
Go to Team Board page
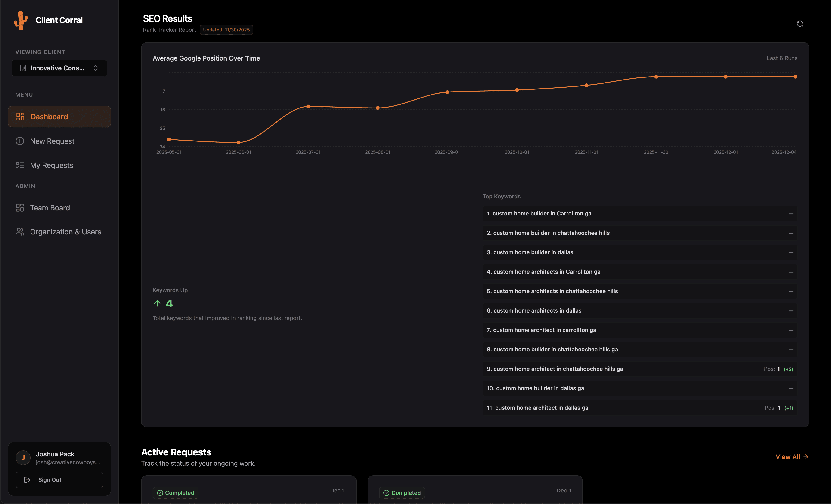(x=50, y=208)
